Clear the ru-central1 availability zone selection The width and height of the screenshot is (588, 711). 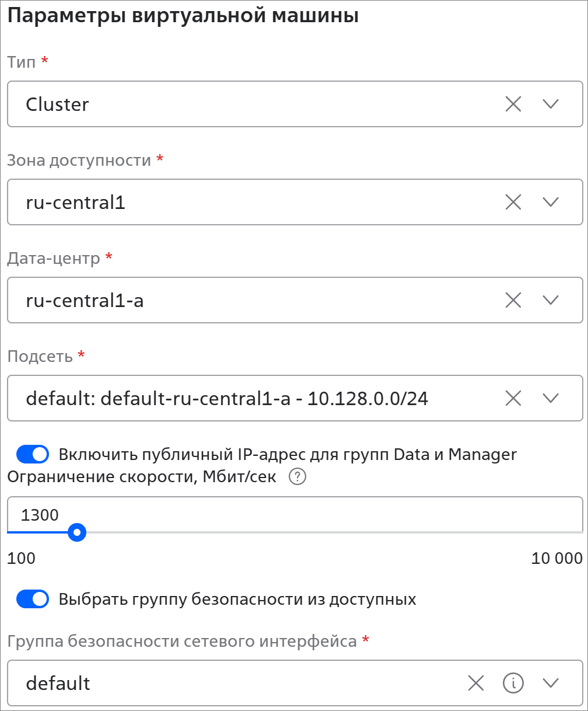click(513, 203)
